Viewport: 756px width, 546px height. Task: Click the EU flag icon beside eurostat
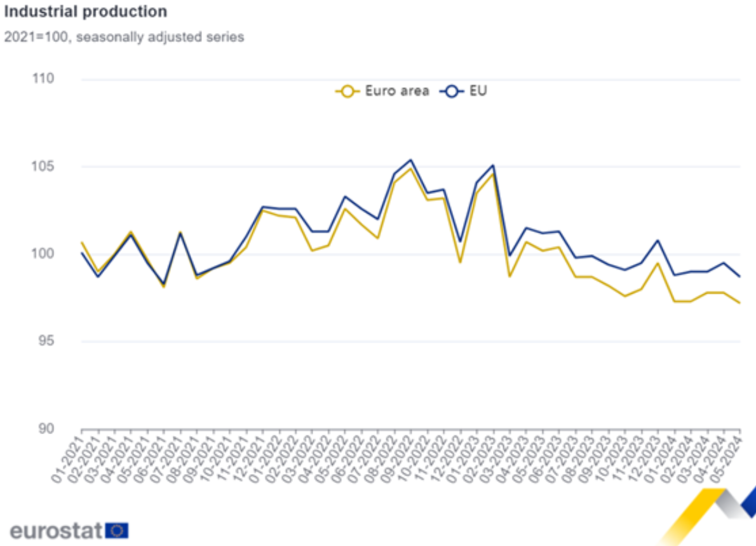pyautogui.click(x=117, y=530)
